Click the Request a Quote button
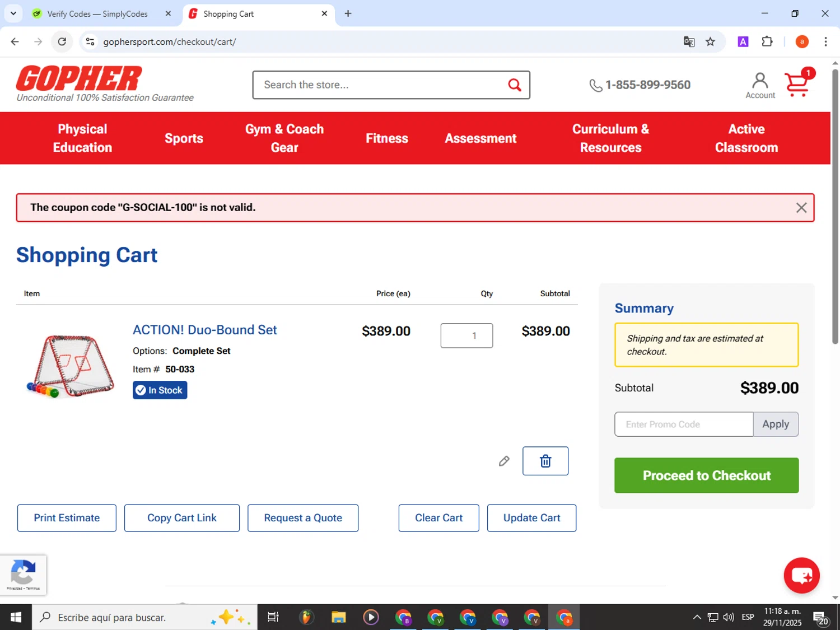 tap(303, 518)
